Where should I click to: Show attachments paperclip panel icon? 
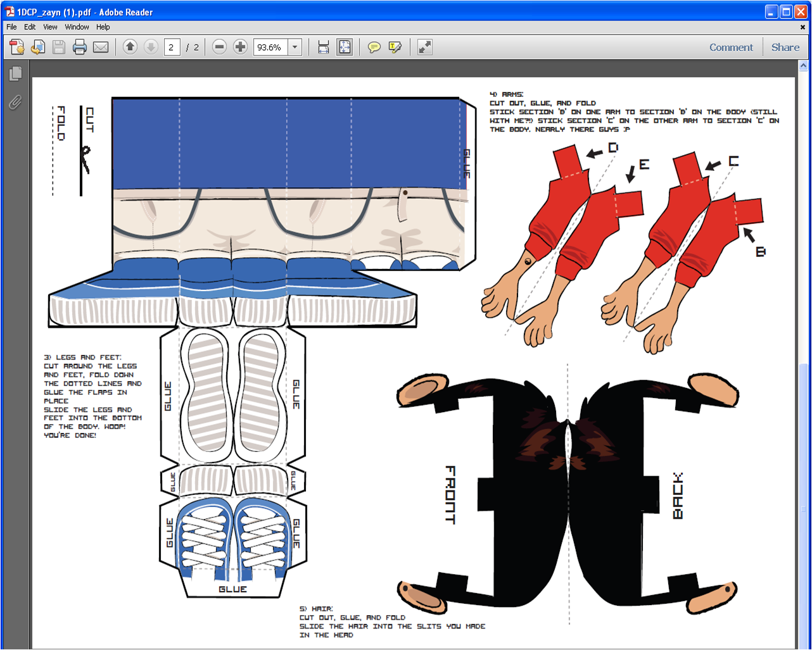(15, 102)
